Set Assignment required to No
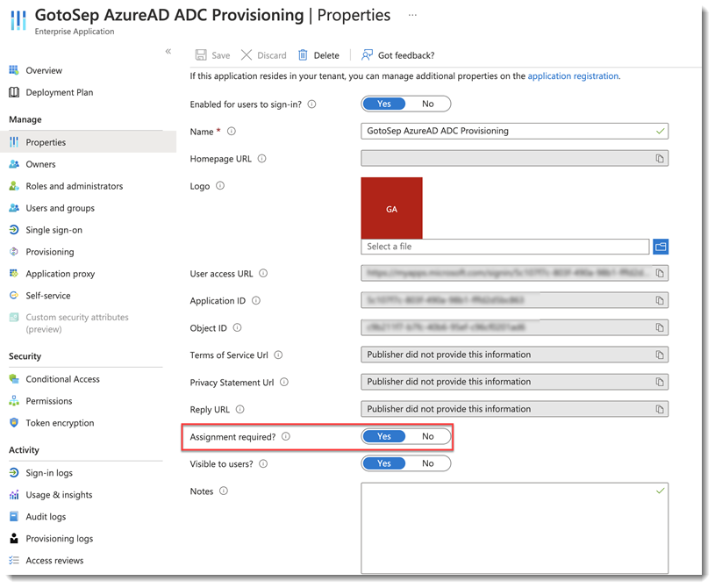Screen dimensions: 715x588 coord(428,436)
